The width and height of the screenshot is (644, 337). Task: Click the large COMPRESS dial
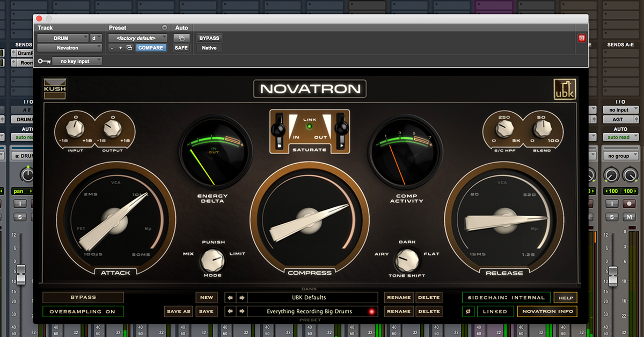310,221
